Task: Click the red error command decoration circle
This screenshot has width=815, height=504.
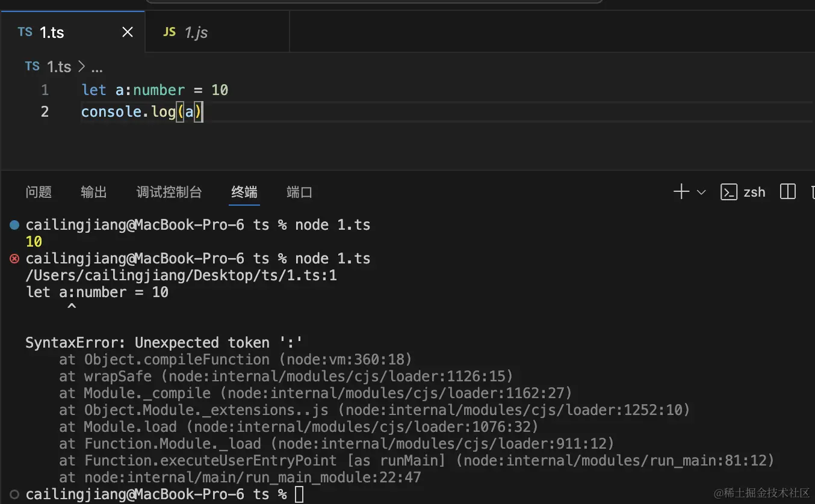Action: (13, 259)
